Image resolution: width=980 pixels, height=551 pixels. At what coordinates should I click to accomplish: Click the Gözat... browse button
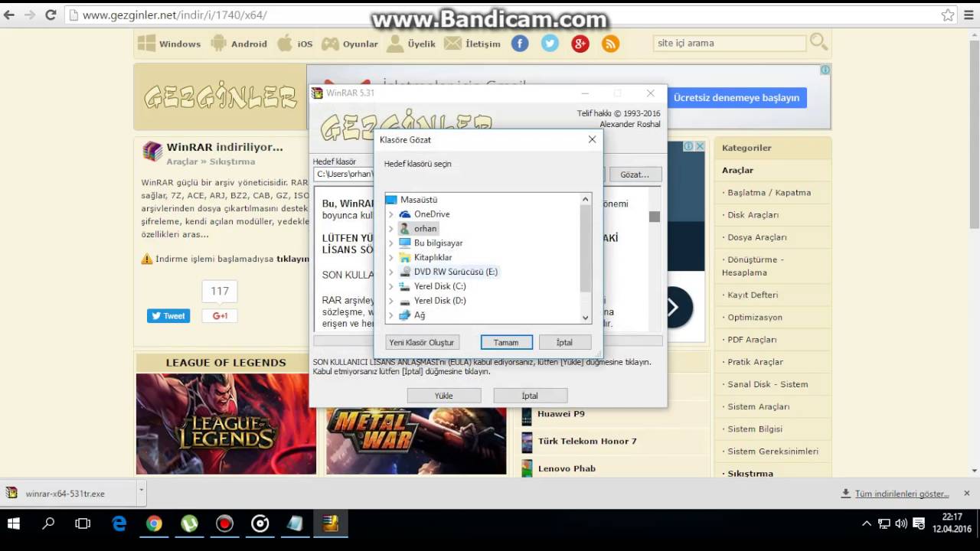[x=635, y=174]
